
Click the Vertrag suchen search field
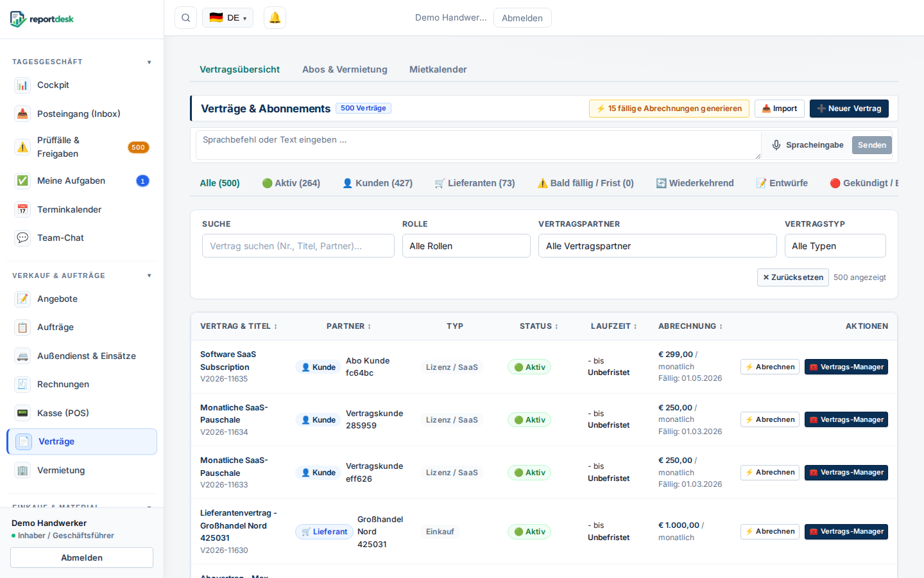[298, 246]
